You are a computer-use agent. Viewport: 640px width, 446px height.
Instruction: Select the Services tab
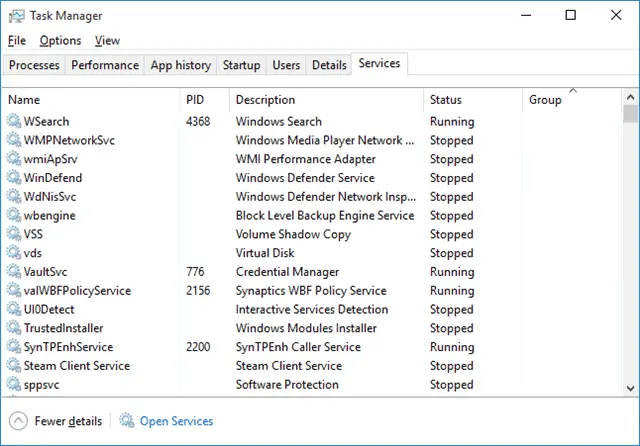pyautogui.click(x=379, y=63)
